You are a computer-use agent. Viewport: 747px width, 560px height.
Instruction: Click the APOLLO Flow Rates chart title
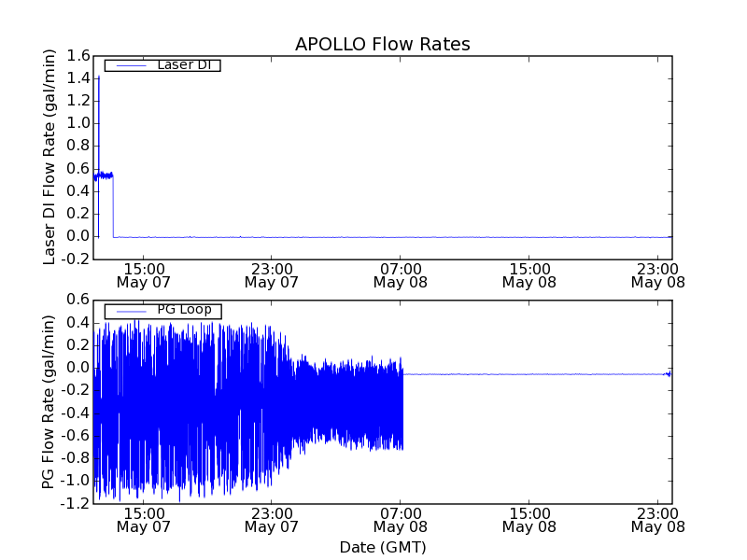[382, 44]
